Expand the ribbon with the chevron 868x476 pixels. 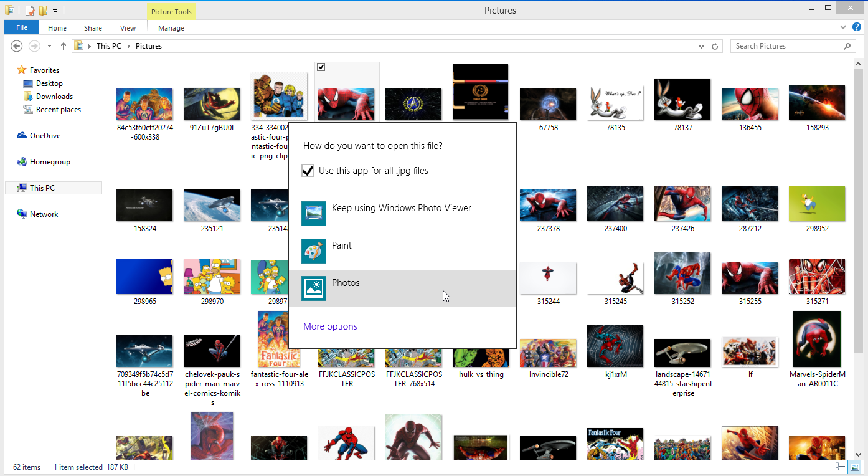tap(843, 27)
